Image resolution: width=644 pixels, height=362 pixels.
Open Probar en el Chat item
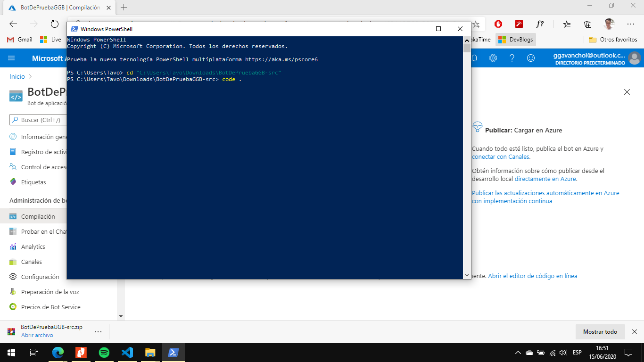coord(38,231)
